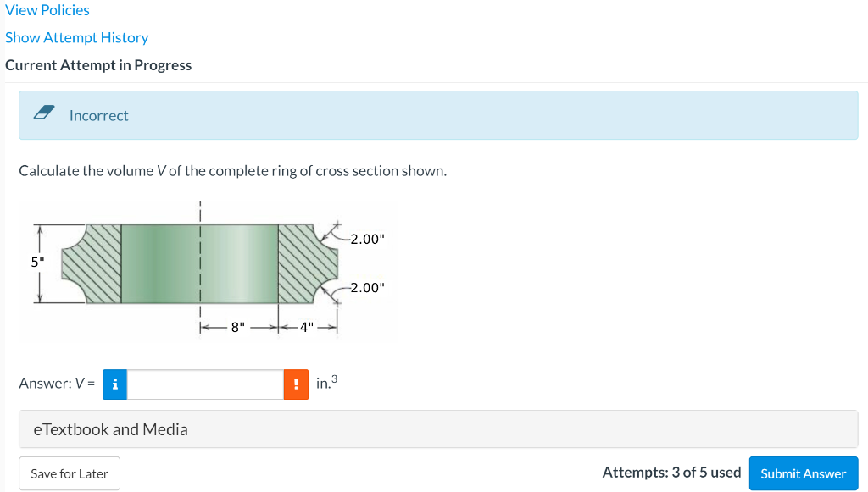Collapse the eTextbook and Media panel
The image size is (868, 492).
[110, 429]
